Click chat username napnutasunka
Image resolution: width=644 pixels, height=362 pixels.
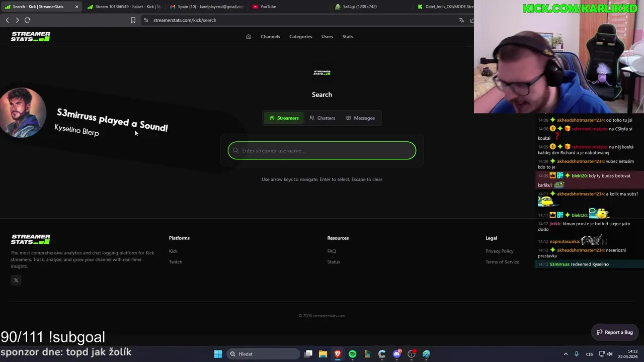pos(565,241)
